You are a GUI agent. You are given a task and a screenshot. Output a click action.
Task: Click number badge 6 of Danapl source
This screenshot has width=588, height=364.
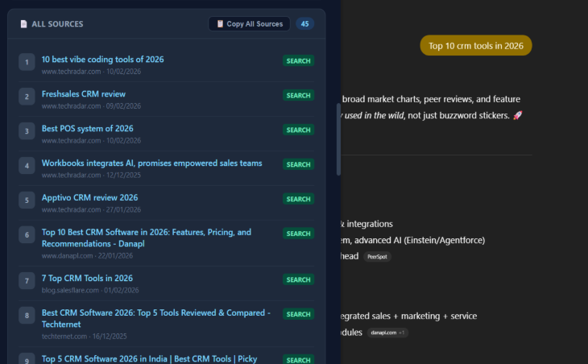pyautogui.click(x=27, y=235)
